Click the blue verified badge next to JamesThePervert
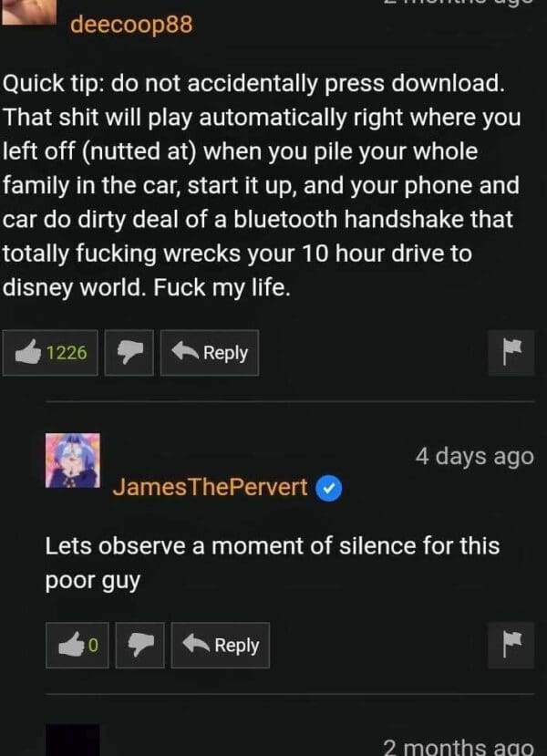The height and width of the screenshot is (756, 547). click(329, 489)
